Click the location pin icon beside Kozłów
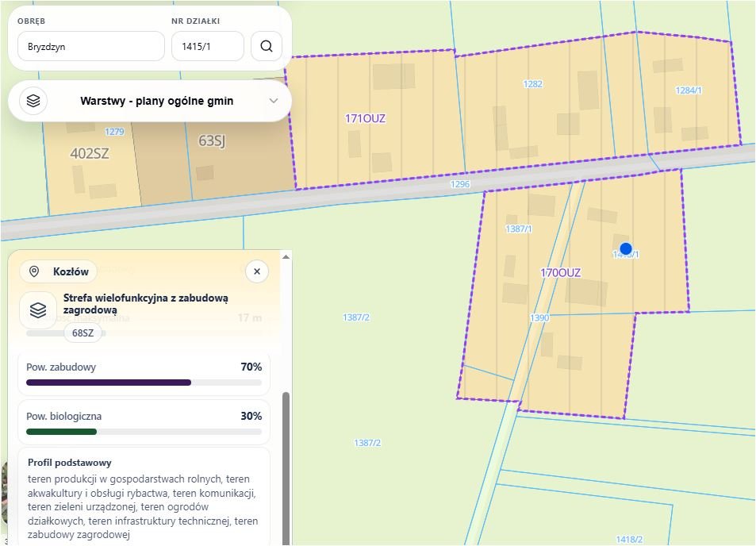756x546 pixels. pyautogui.click(x=34, y=271)
